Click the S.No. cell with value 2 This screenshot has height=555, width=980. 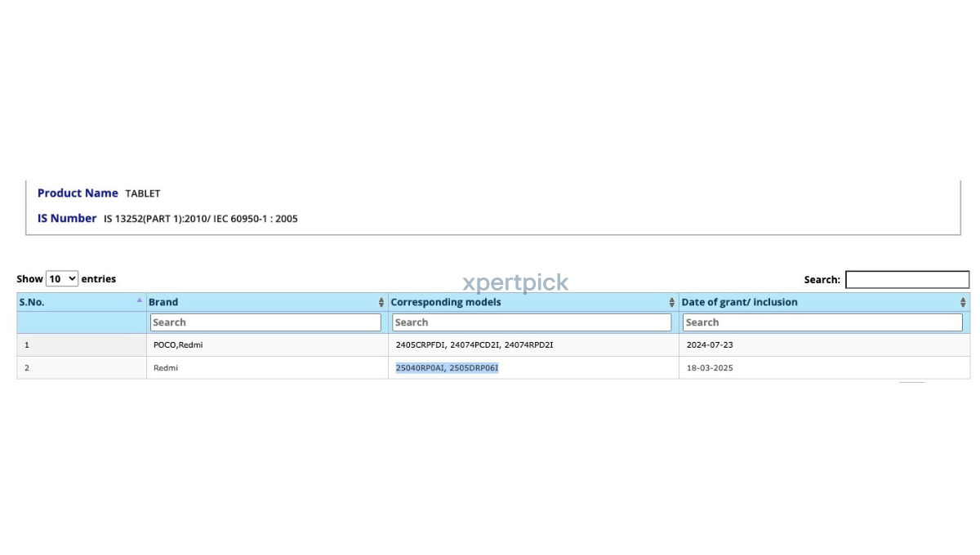click(82, 368)
